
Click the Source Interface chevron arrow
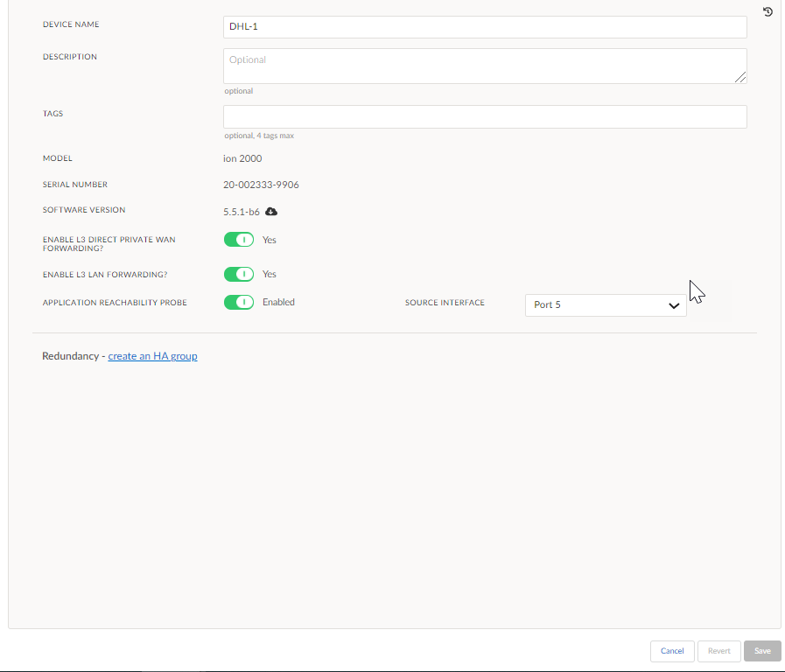[x=674, y=305]
